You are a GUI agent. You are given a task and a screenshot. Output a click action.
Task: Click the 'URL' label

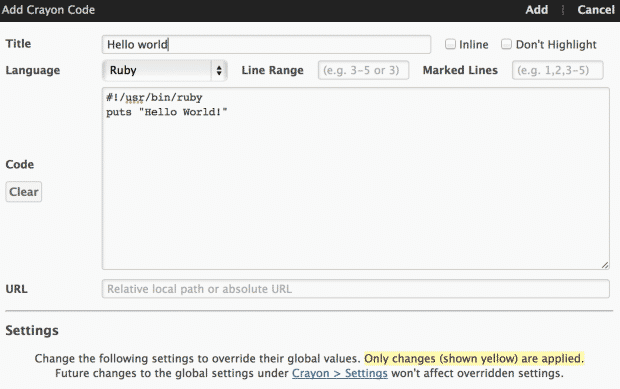tap(17, 289)
